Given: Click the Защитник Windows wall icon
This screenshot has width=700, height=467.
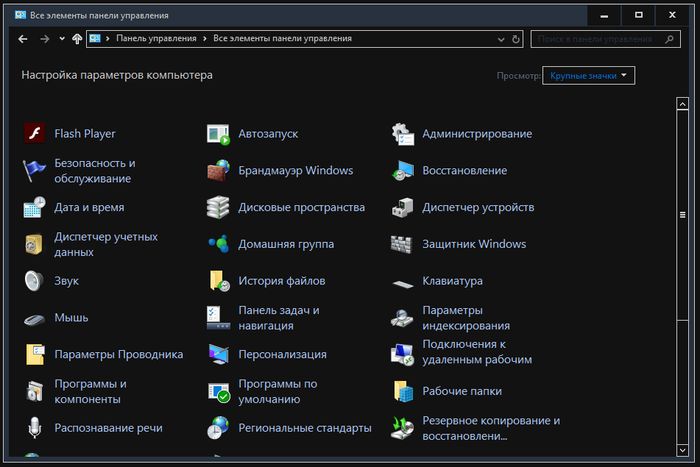Looking at the screenshot, I should coord(402,244).
